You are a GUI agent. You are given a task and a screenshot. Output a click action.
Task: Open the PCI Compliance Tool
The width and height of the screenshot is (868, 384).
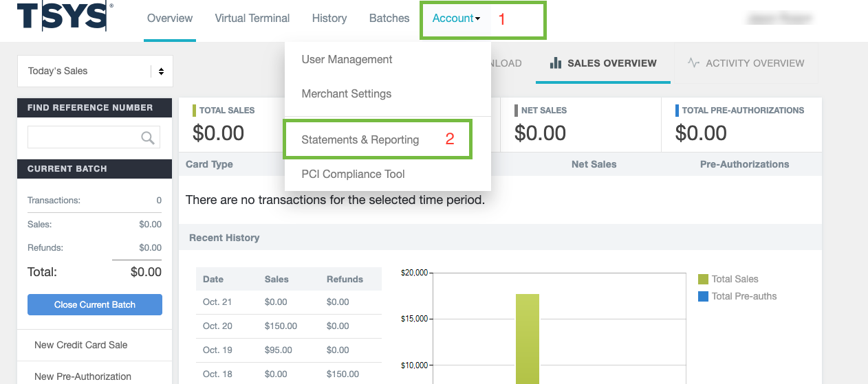pos(353,174)
